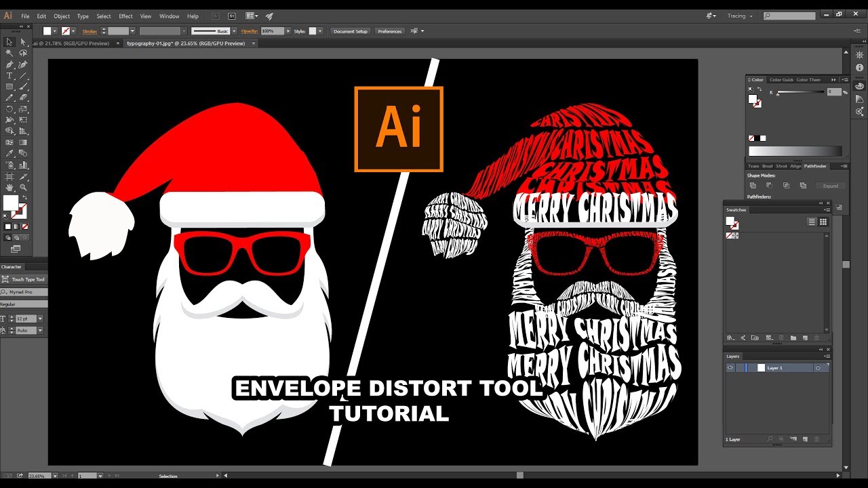The image size is (868, 488).
Task: Select the Zoom tool
Action: (23, 187)
